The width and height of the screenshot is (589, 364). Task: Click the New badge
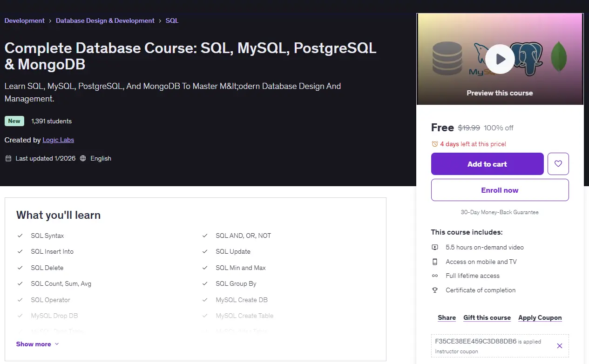pos(14,121)
